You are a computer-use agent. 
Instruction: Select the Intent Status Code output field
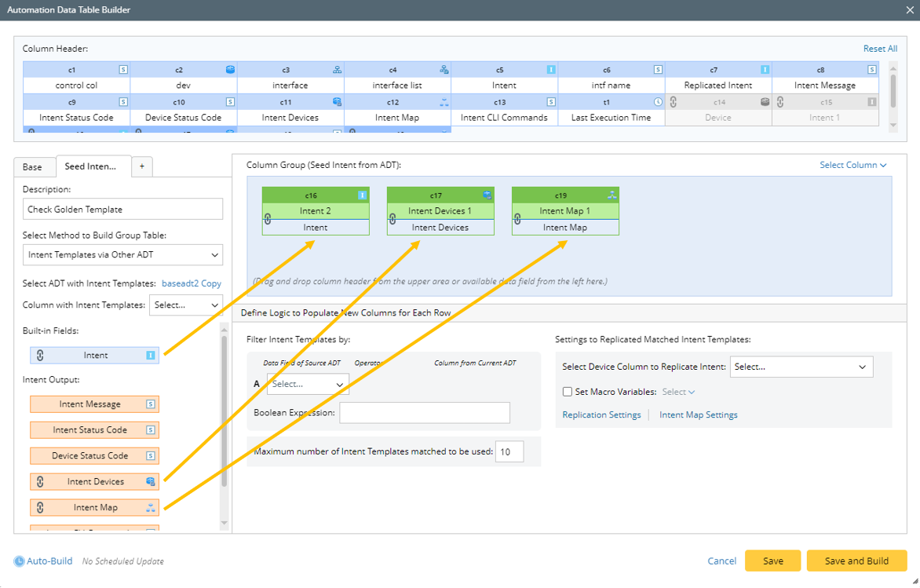coord(94,430)
